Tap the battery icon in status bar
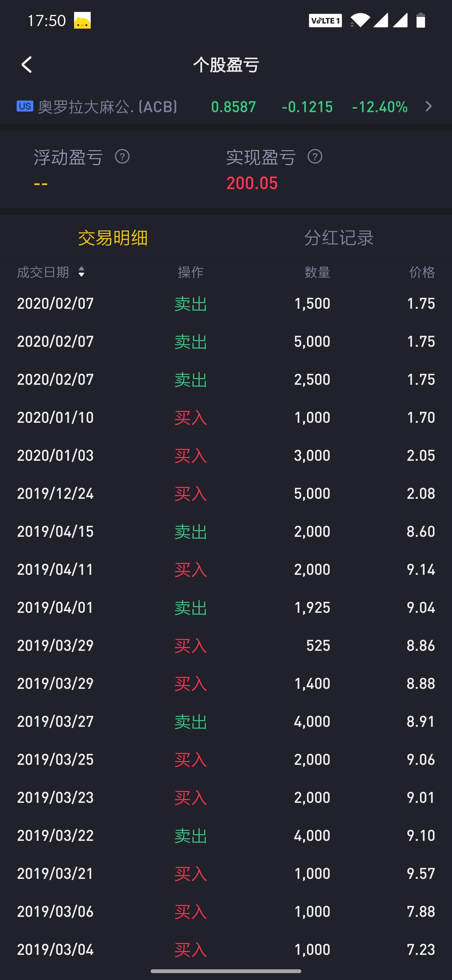 point(420,20)
